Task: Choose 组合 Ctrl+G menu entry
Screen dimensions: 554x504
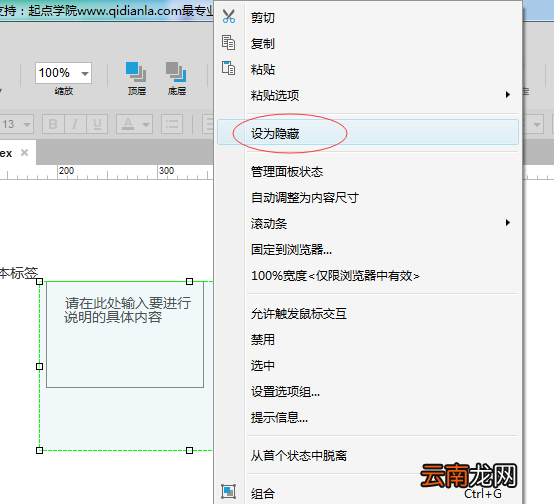Action: [368, 493]
